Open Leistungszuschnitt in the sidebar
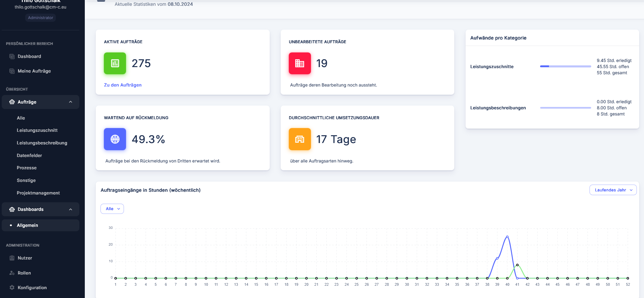Viewport: 644px width, 298px height. click(37, 130)
